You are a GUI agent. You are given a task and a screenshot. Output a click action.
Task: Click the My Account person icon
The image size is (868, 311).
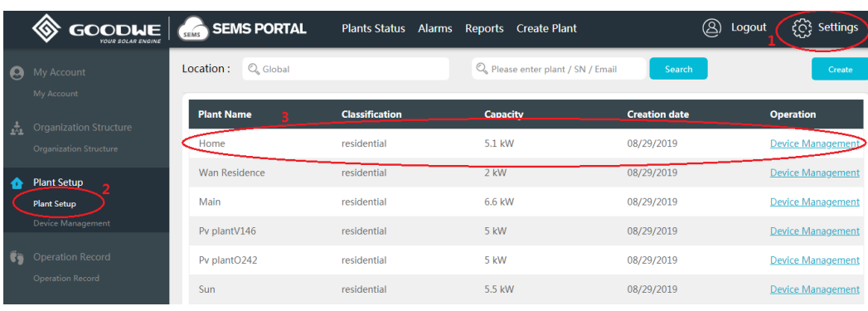tap(17, 72)
